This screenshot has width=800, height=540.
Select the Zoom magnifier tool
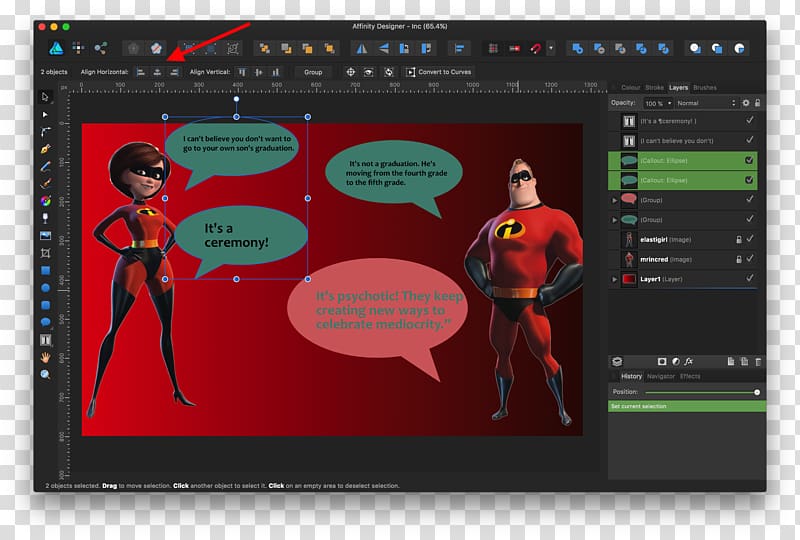45,375
